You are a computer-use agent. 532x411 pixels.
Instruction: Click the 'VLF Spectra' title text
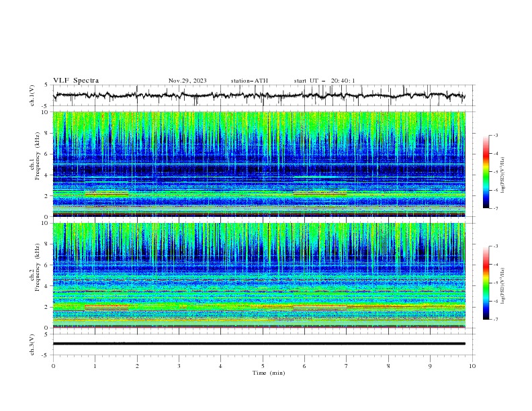76,81
